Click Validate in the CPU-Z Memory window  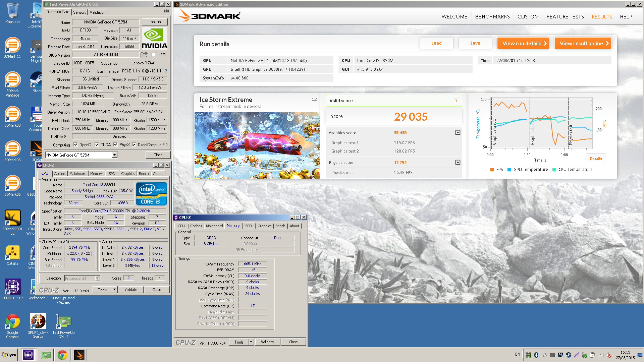point(267,342)
